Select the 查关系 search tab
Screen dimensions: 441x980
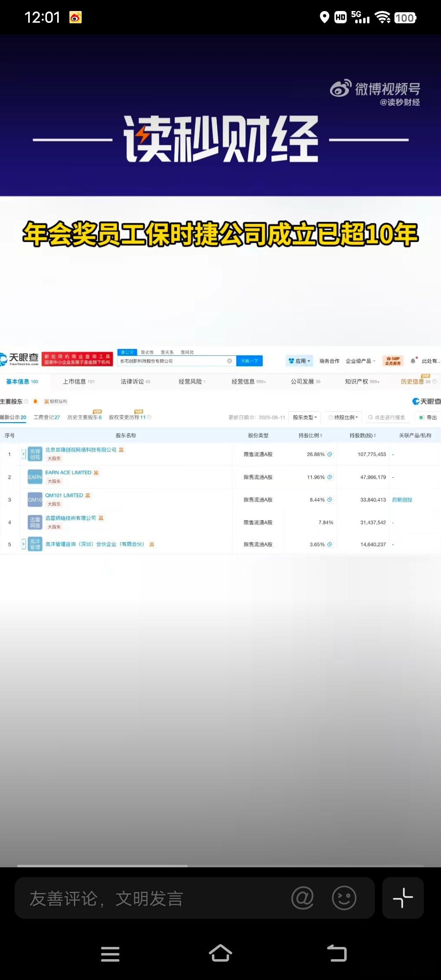point(167,352)
